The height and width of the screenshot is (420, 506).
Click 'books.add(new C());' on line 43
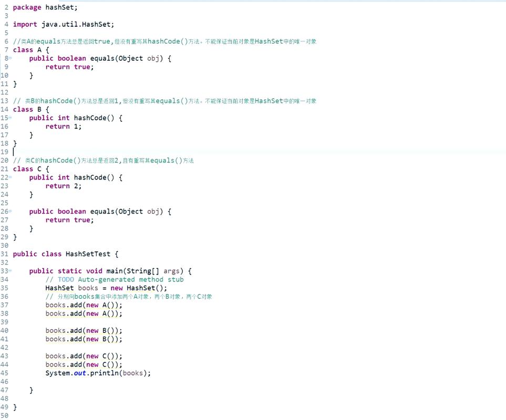coord(84,356)
